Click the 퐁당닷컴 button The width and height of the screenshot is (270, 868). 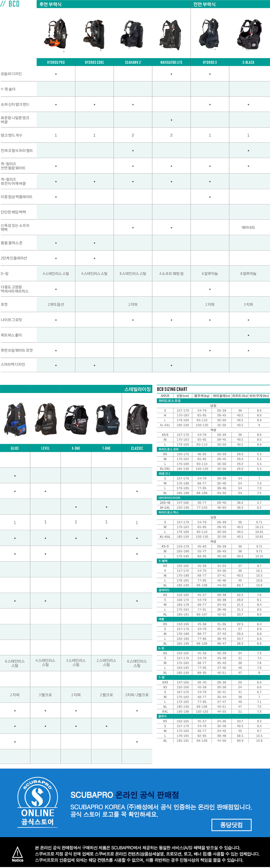click(231, 824)
